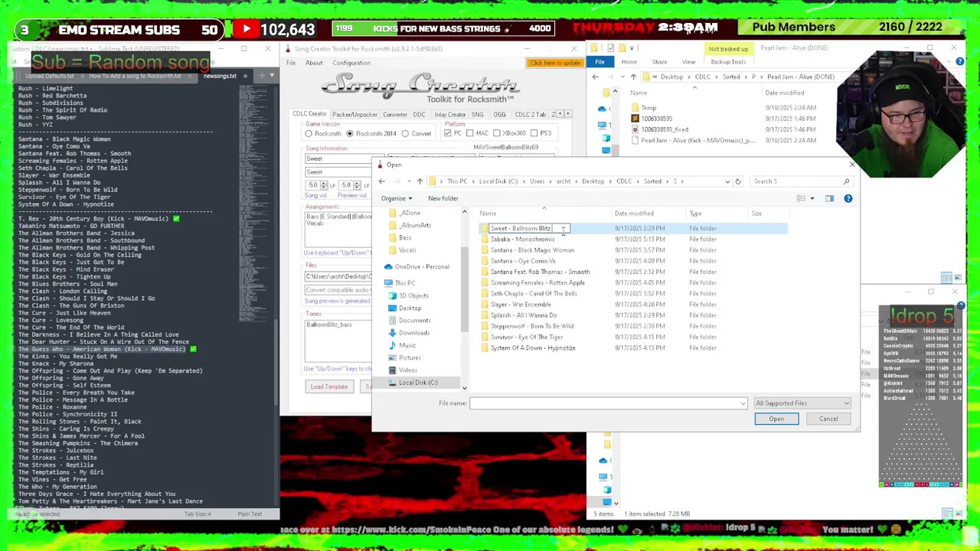980x551 pixels.
Task: Select the Rocksmith game version radio
Action: point(309,133)
